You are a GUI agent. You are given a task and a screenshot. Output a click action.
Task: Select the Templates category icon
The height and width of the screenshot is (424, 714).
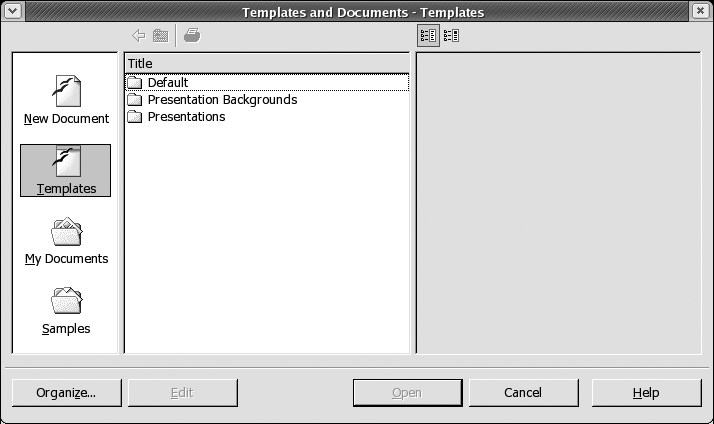pos(66,161)
